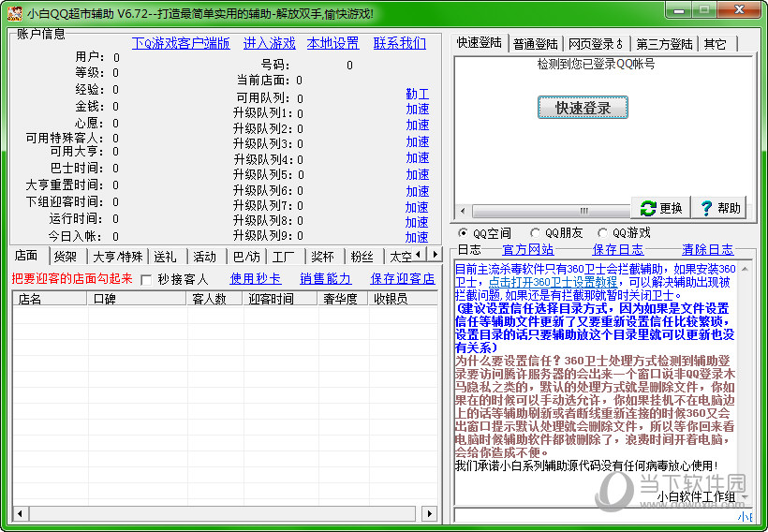Screen dimensions: 768x532
Task: Open the 网页登录 tab
Action: [596, 44]
